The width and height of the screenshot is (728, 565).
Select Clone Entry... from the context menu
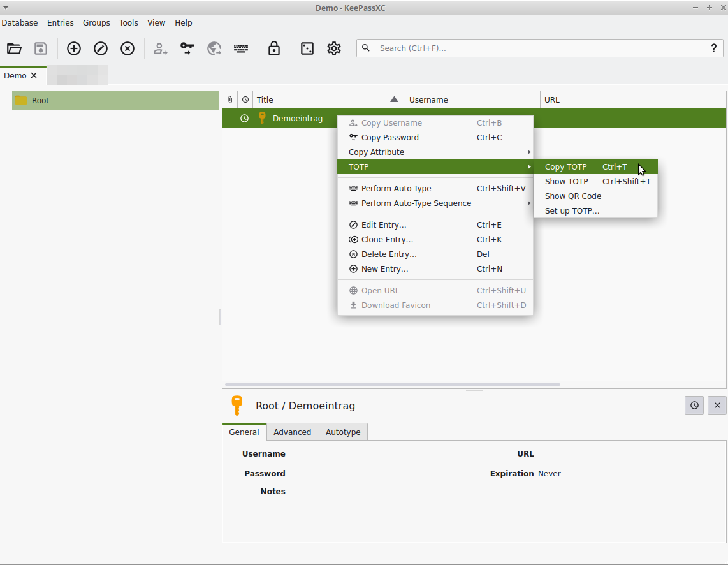[x=387, y=240]
